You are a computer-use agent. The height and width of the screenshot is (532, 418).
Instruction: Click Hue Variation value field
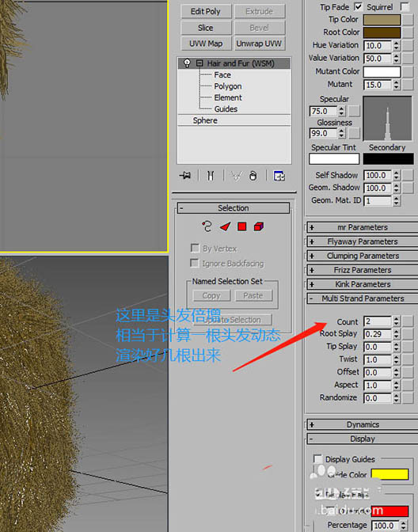tap(378, 45)
